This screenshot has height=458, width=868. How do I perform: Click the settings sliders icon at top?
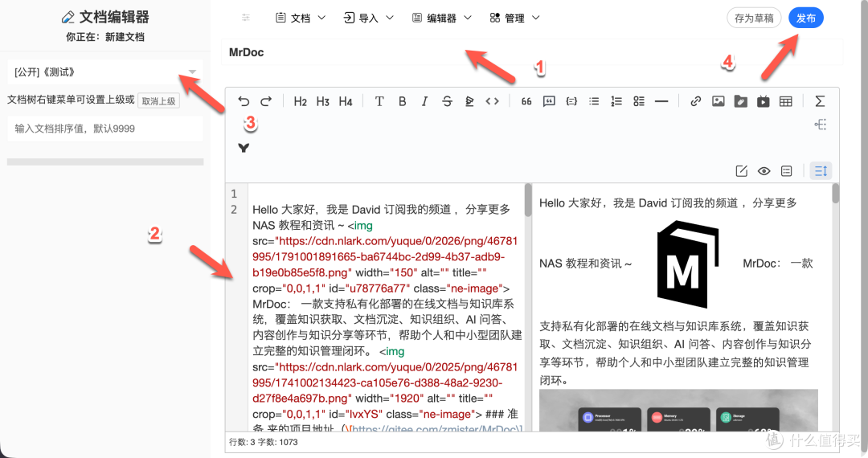pos(246,18)
